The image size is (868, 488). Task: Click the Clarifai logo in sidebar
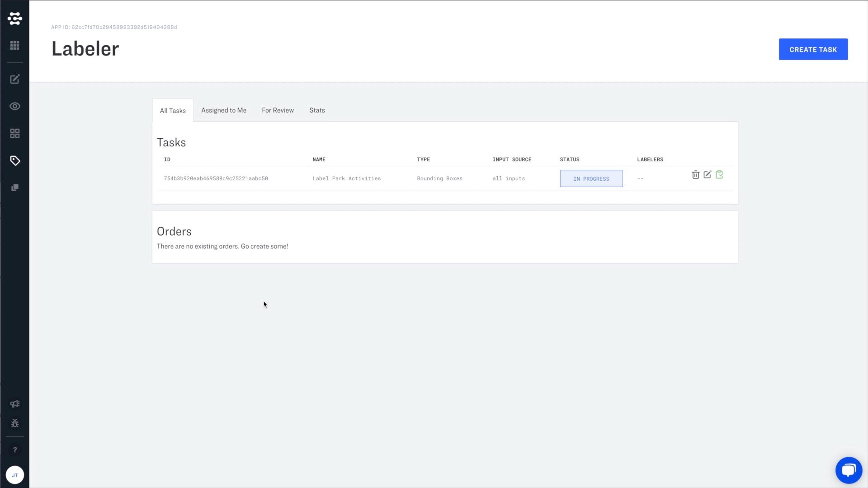coord(15,19)
